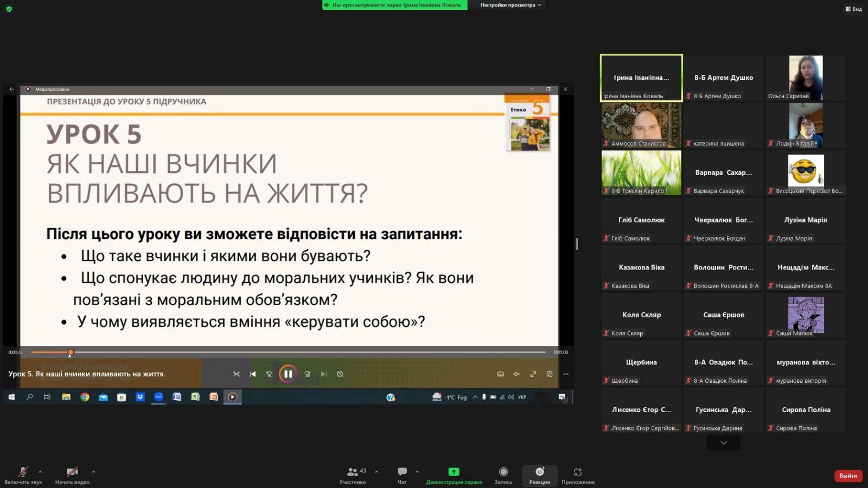Start recording with Запись

click(x=503, y=475)
